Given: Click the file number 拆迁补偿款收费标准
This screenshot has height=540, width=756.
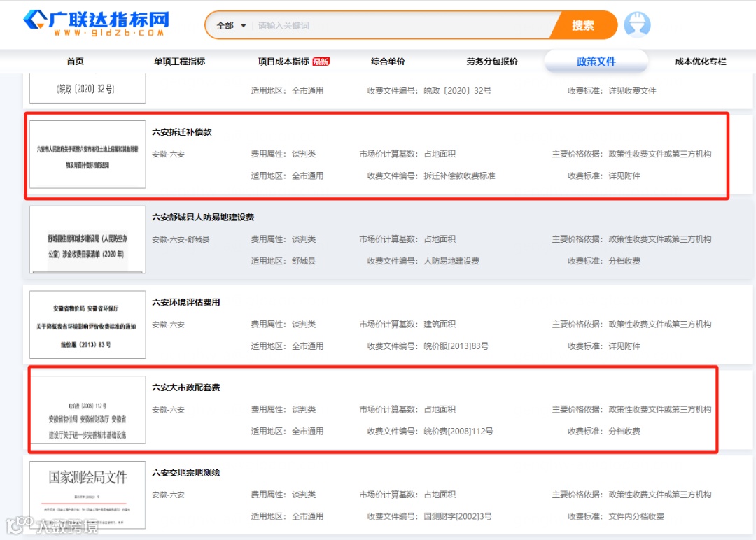Looking at the screenshot, I should tap(459, 176).
